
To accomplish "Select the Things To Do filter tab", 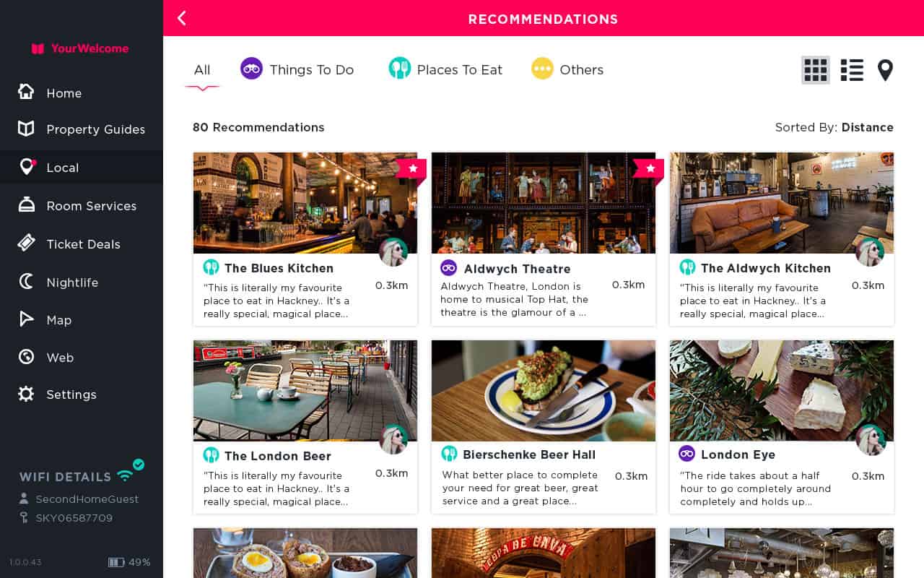I will [297, 69].
